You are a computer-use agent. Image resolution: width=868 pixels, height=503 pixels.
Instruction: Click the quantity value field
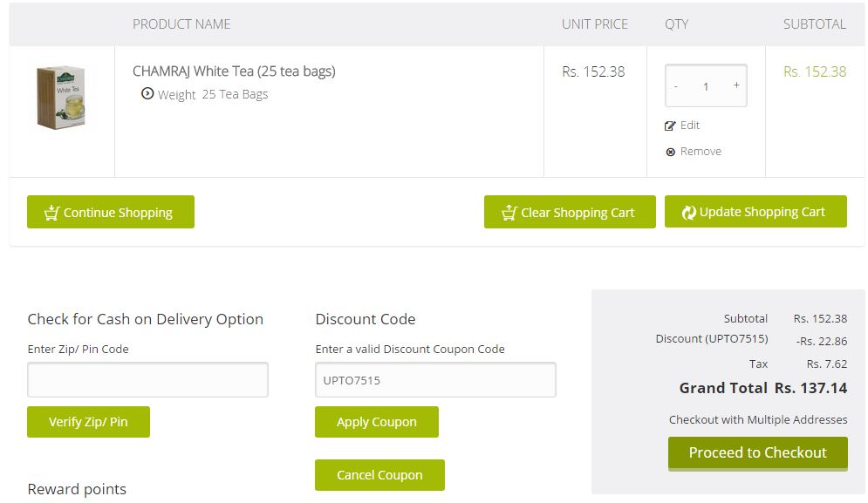pyautogui.click(x=706, y=86)
